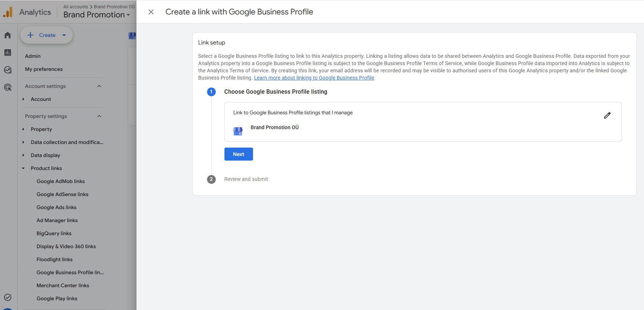The image size is (644, 310).
Task: Select the Brand Promotion OÜ listing name
Action: (275, 127)
